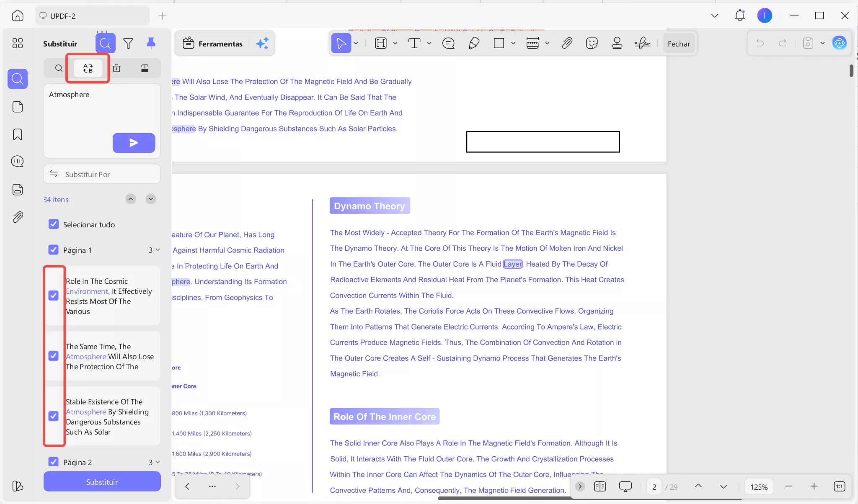Uncheck Selecionar tudo checkbox

tap(54, 224)
